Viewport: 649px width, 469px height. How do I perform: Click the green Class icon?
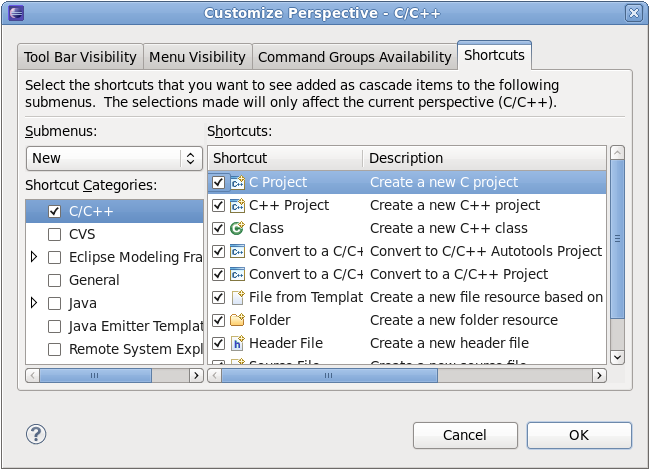coord(237,229)
